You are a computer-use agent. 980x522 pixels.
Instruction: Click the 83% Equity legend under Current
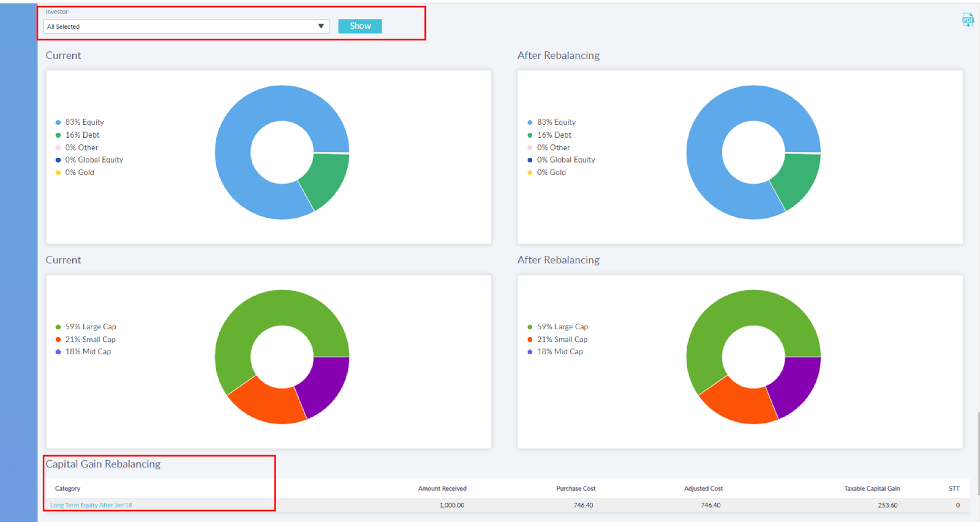point(80,122)
